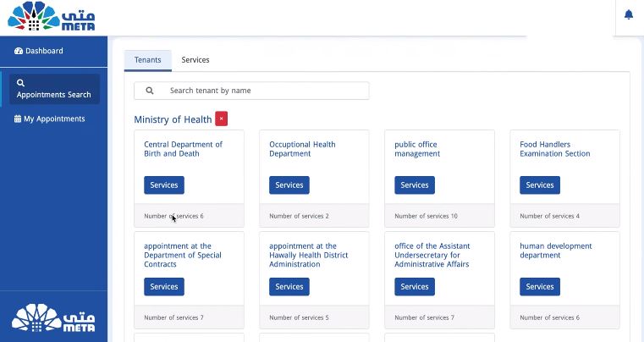Click the white META logo in sidebar footer
Viewport: 644px width, 342px height.
53,317
